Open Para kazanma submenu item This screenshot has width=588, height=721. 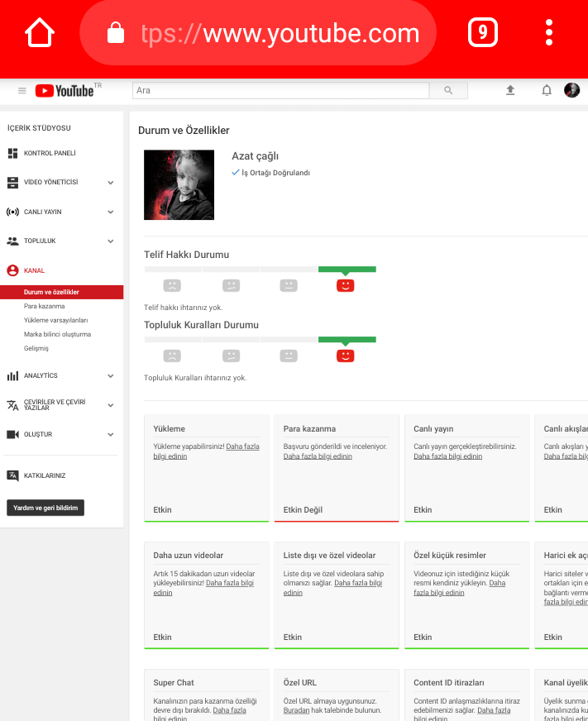pos(44,306)
